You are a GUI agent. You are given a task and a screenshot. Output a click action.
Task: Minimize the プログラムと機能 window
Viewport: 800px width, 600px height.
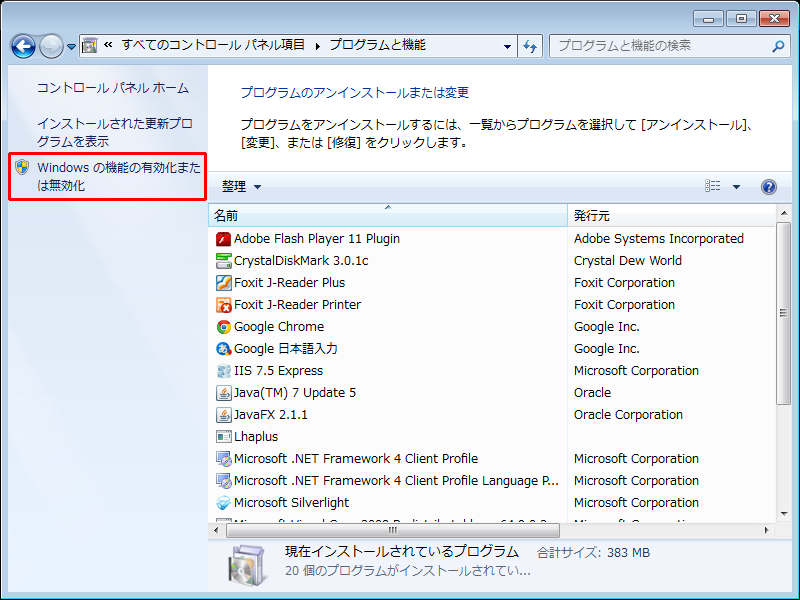pos(708,19)
